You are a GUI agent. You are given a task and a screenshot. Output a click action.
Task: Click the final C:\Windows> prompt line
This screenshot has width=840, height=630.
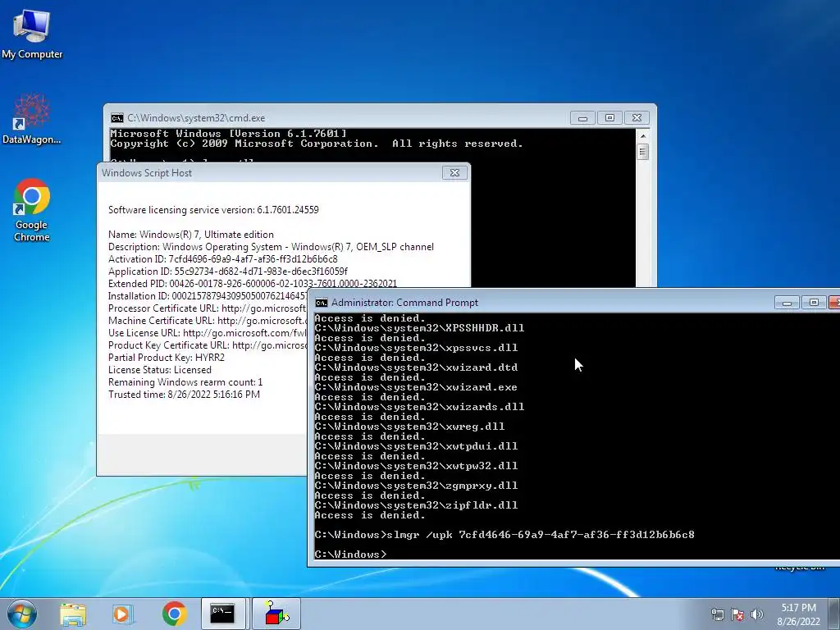[349, 555]
